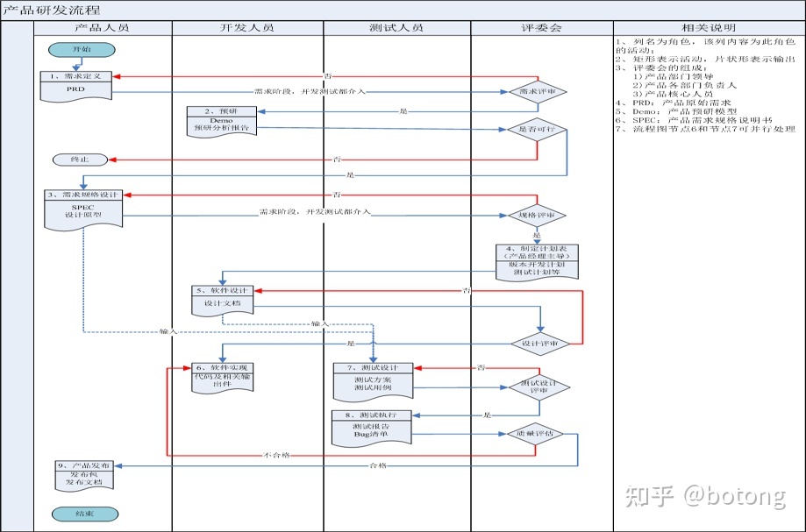This screenshot has width=806, height=532.
Task: Click the 知乎 @botong watermark
Action: tap(704, 496)
